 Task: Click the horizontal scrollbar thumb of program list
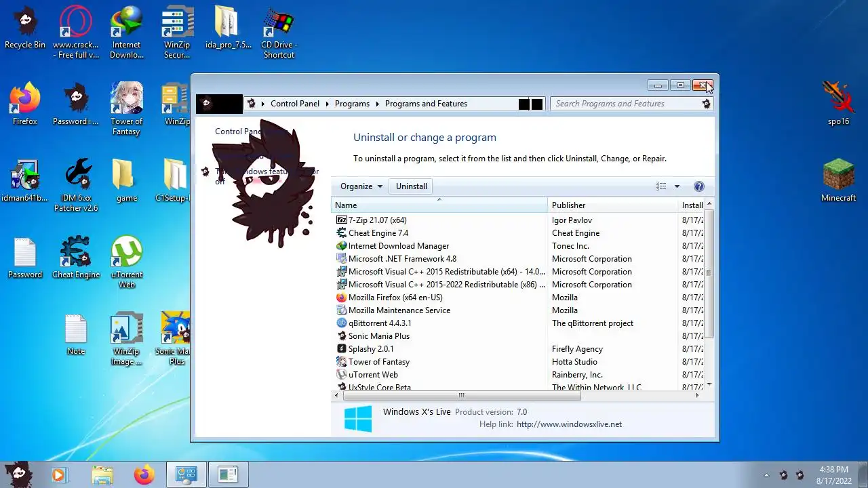point(460,395)
